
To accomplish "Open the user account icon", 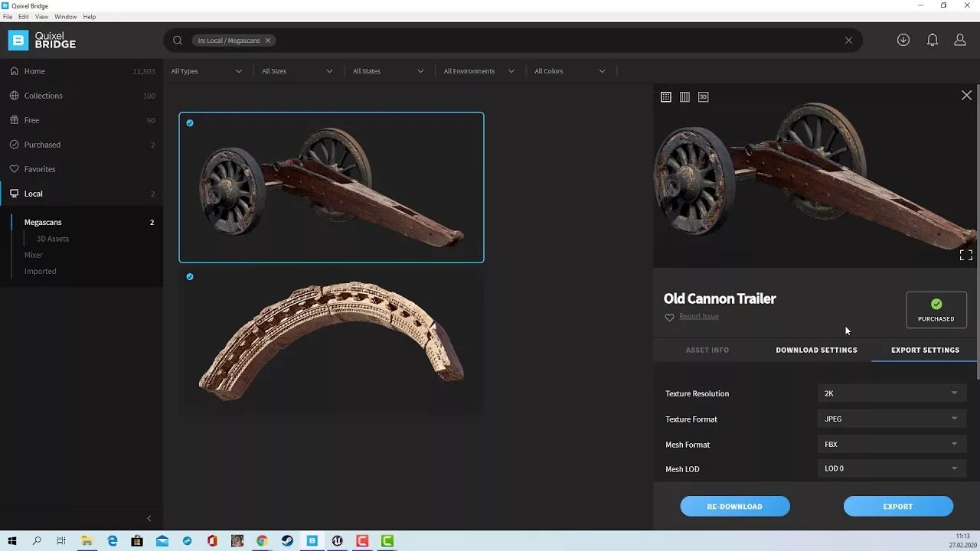I will tap(960, 40).
